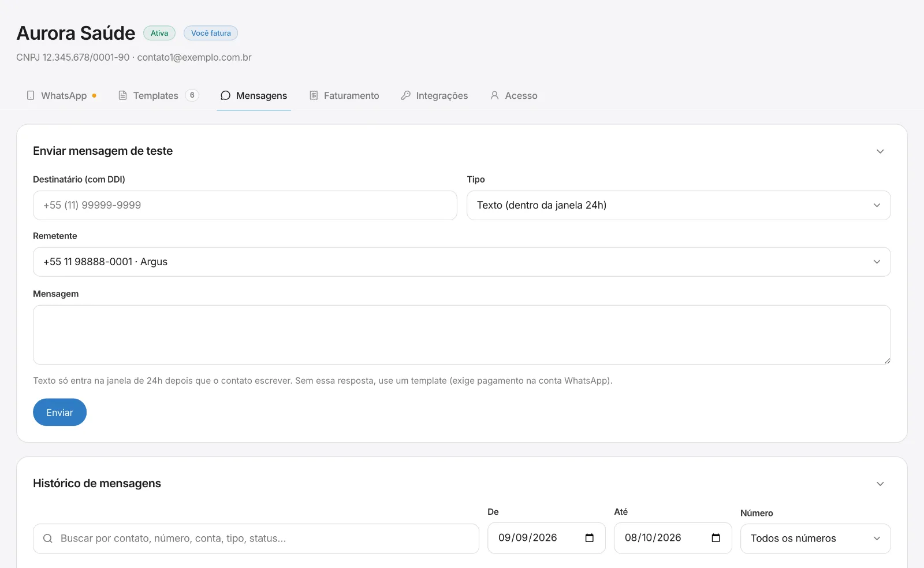The image size is (924, 568).
Task: Click the De date field 09/09/2026
Action: 546,538
